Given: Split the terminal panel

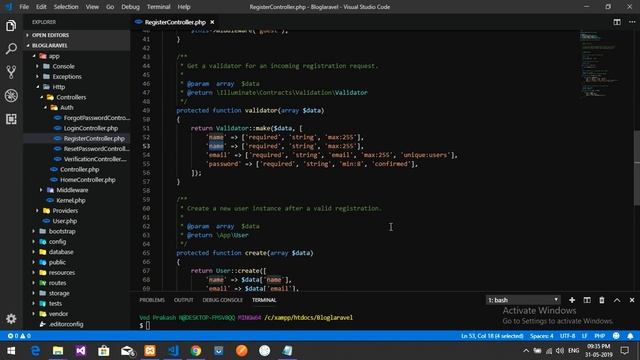Looking at the screenshot, I should (587, 300).
